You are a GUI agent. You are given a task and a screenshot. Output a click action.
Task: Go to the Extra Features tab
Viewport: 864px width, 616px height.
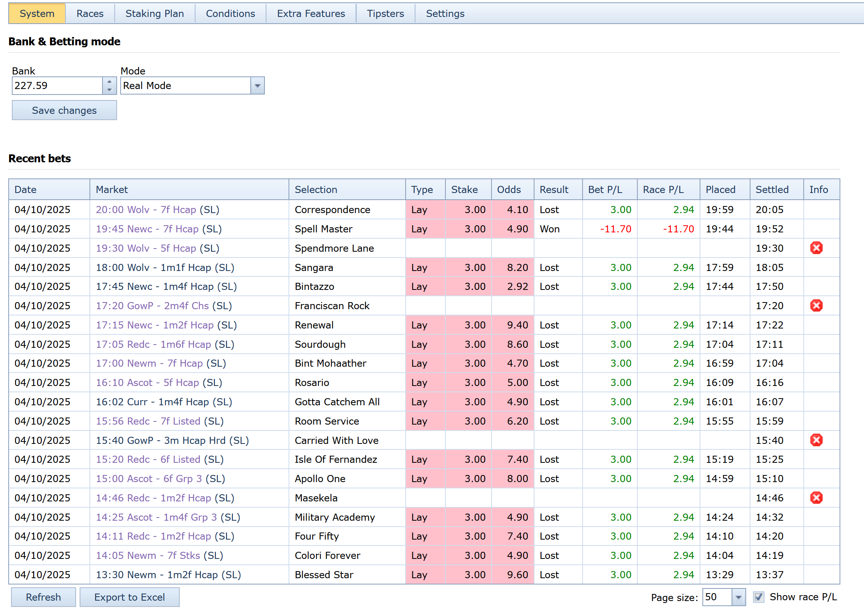tap(311, 13)
